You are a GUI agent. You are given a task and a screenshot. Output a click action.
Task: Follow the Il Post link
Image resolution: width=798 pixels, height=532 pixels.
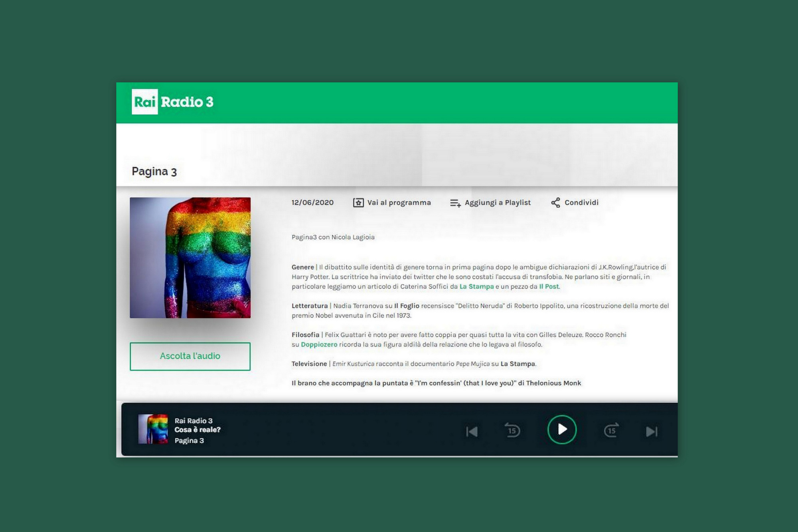549,286
